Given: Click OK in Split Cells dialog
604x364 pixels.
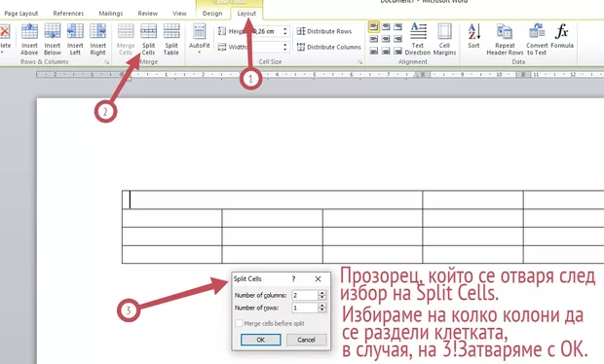Looking at the screenshot, I should pos(261,340).
